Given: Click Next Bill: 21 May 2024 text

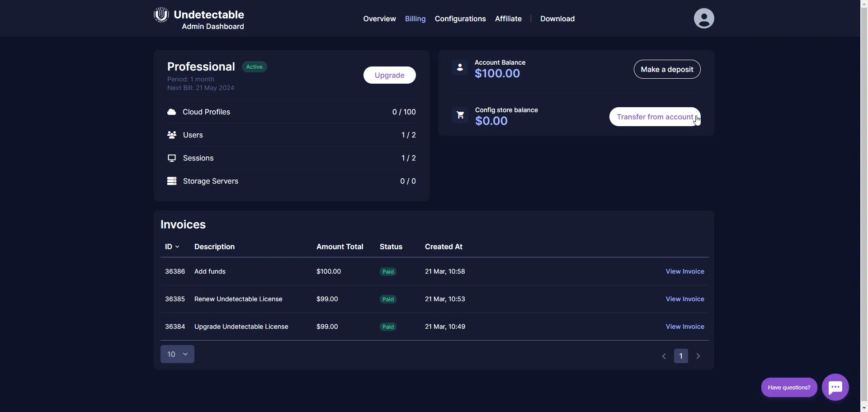Looking at the screenshot, I should click(201, 88).
